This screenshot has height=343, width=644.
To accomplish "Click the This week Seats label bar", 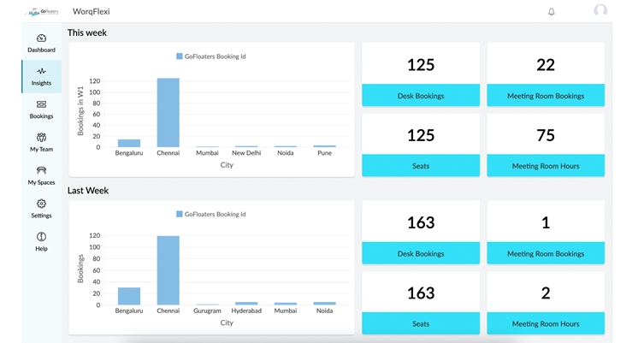I will click(421, 166).
